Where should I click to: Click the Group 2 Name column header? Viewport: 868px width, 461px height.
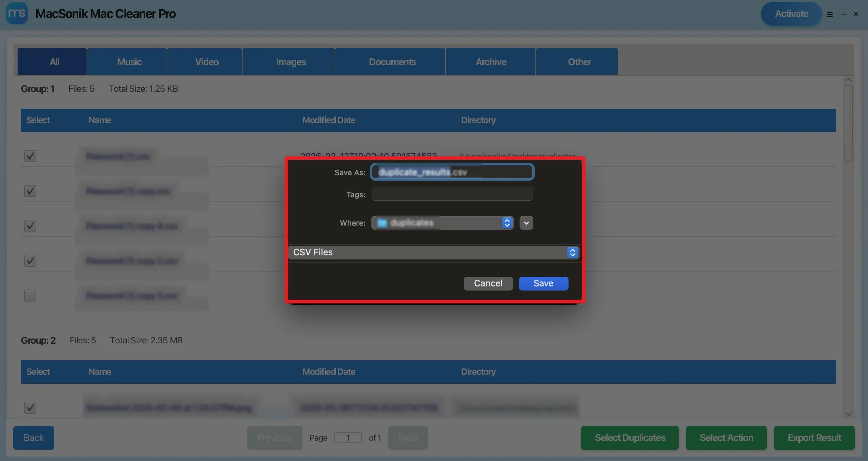coord(100,372)
